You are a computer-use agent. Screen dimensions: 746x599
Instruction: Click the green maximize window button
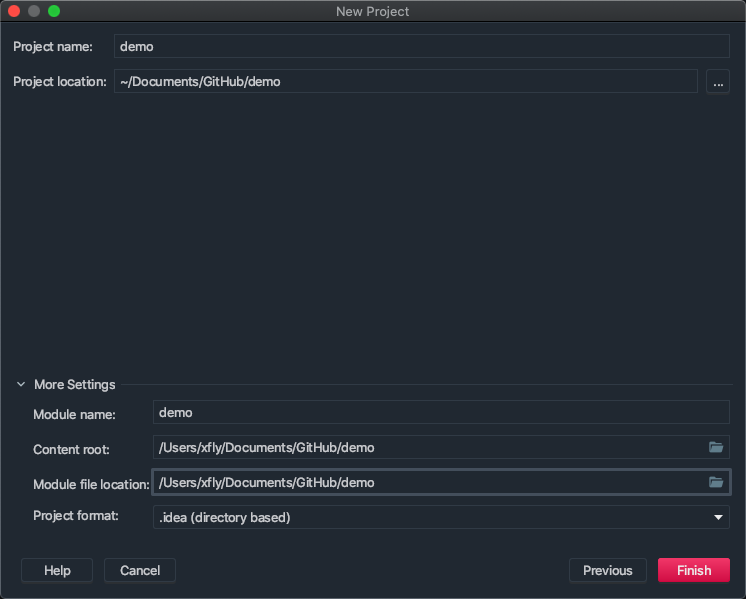(x=54, y=11)
